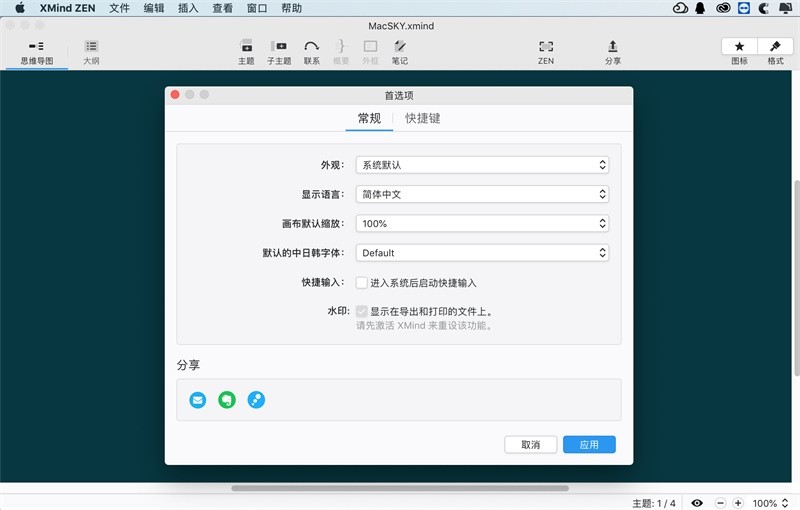Open the 文件 file menu

point(119,8)
